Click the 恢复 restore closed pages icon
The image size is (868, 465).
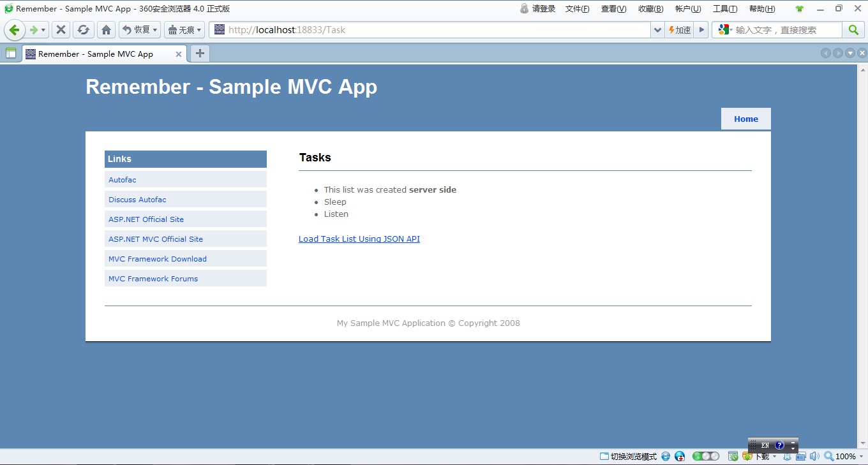pos(135,29)
